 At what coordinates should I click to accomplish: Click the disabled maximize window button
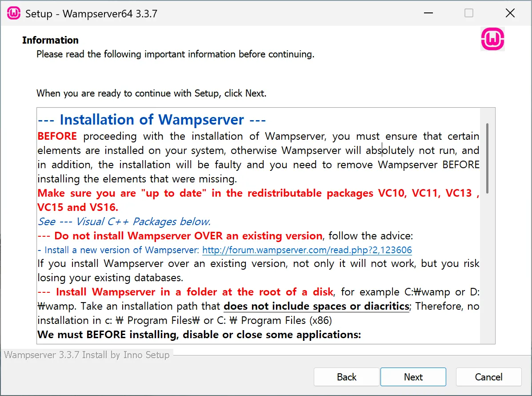pos(469,13)
